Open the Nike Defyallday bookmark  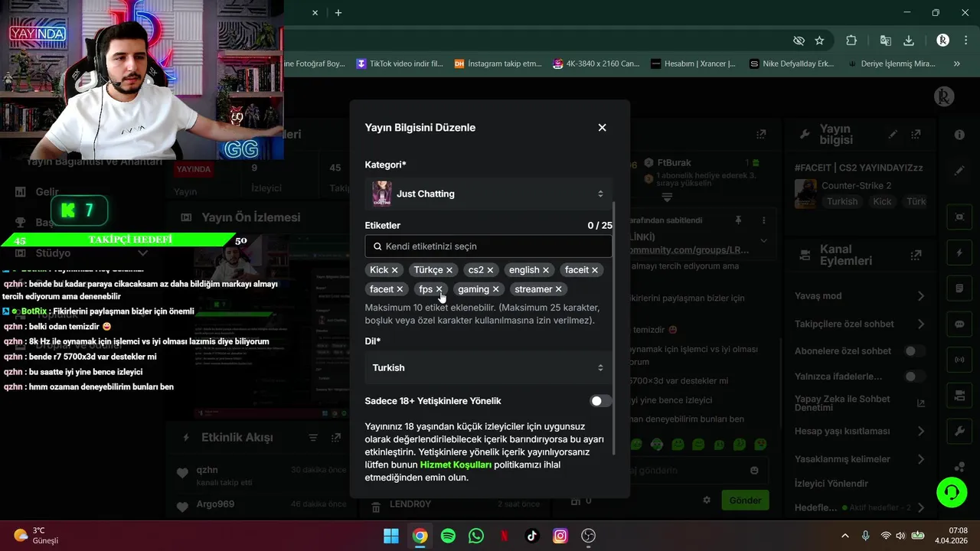pos(792,64)
